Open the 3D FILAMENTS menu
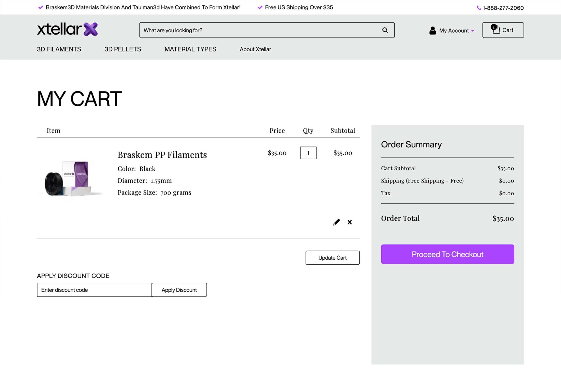The width and height of the screenshot is (561, 392). (59, 49)
